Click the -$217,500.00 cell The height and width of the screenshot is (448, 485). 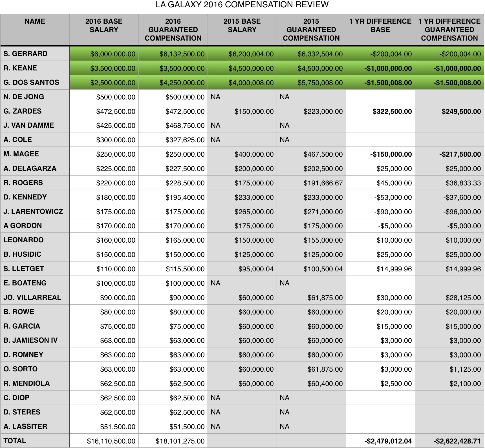[449, 154]
